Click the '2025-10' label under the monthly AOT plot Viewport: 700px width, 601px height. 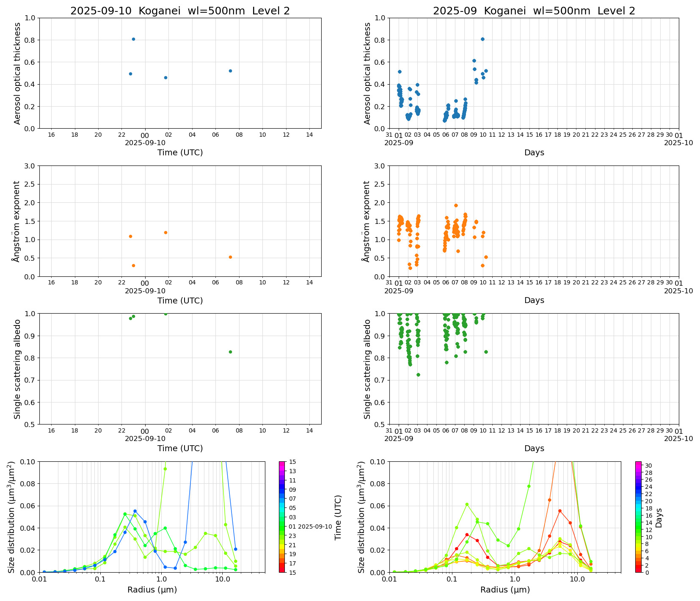coord(678,143)
